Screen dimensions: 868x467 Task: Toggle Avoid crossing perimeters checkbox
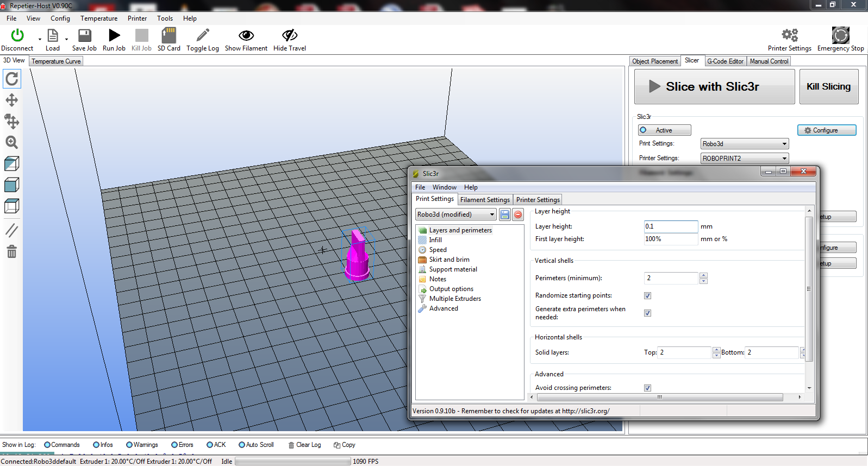(x=647, y=388)
